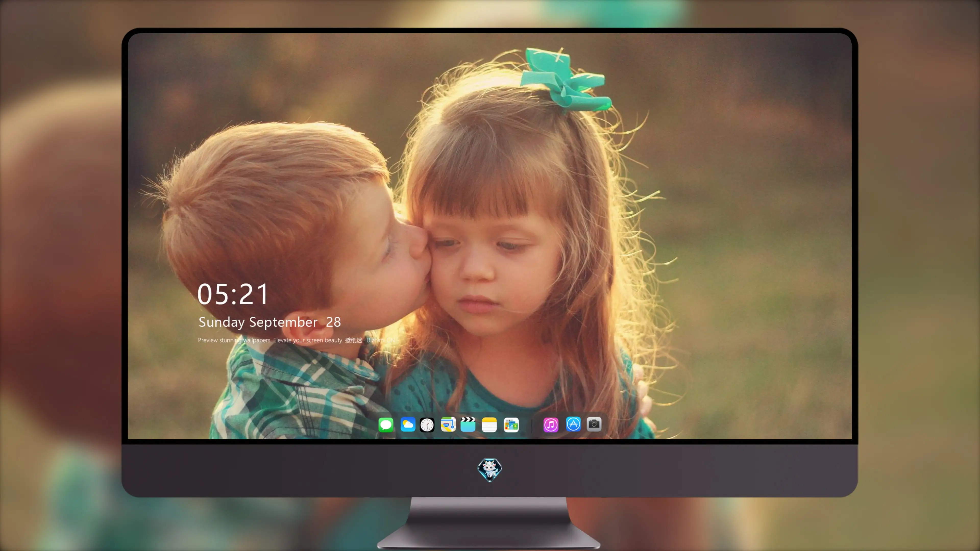Viewport: 980px width, 551px height.
Task: Open the Camera app in the dock
Action: [594, 424]
